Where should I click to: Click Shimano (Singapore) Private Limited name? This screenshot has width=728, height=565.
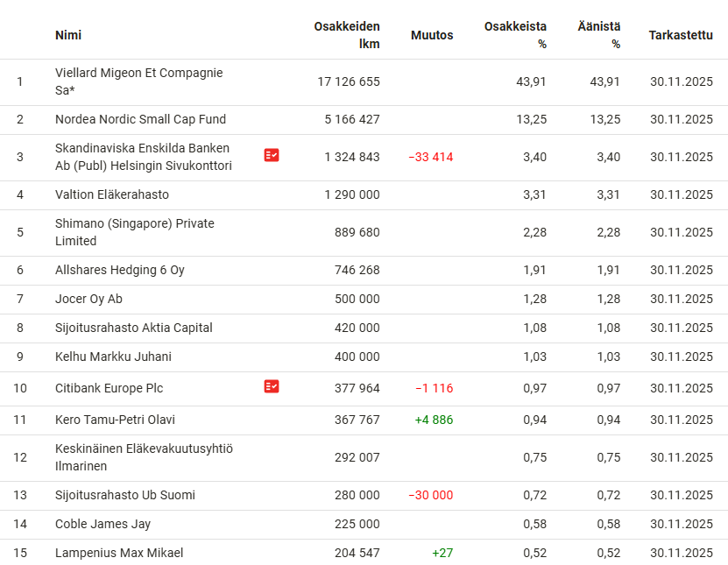(x=134, y=232)
